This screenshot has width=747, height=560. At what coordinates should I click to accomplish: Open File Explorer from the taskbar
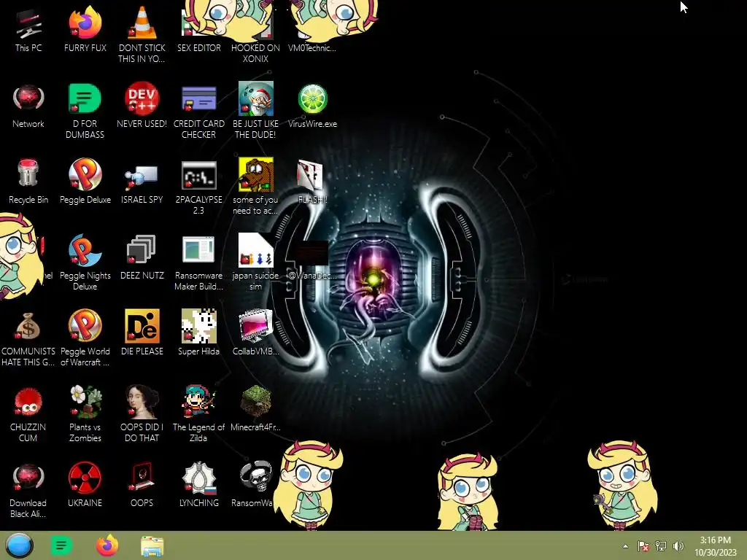click(152, 546)
